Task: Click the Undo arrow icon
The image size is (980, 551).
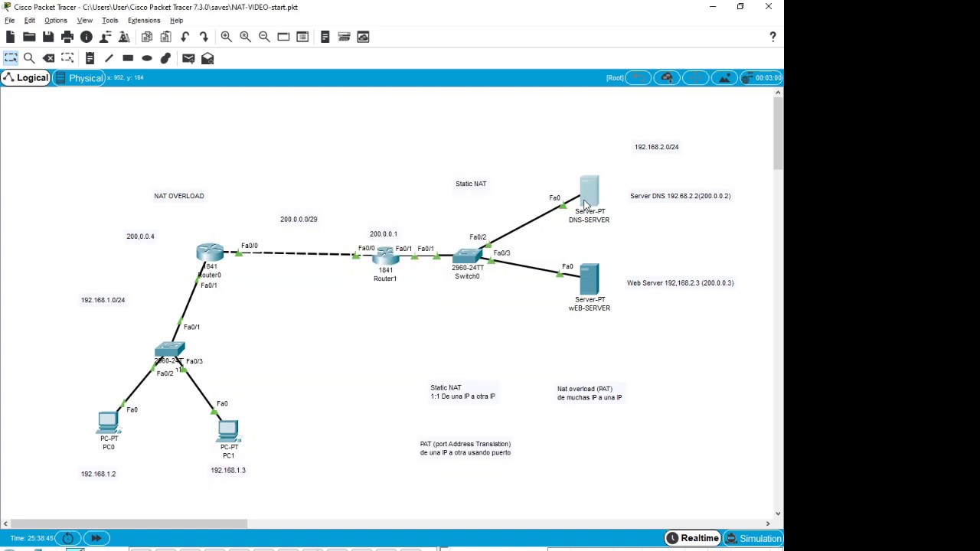Action: click(x=185, y=37)
